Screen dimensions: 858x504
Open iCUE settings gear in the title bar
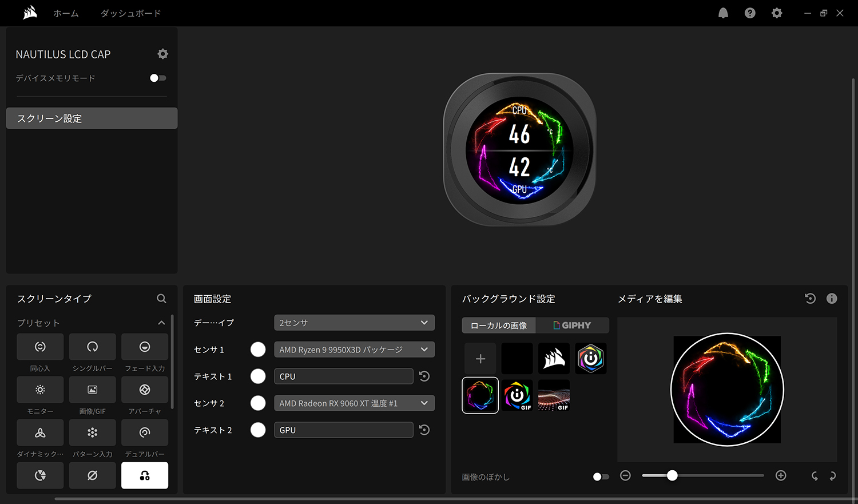777,13
